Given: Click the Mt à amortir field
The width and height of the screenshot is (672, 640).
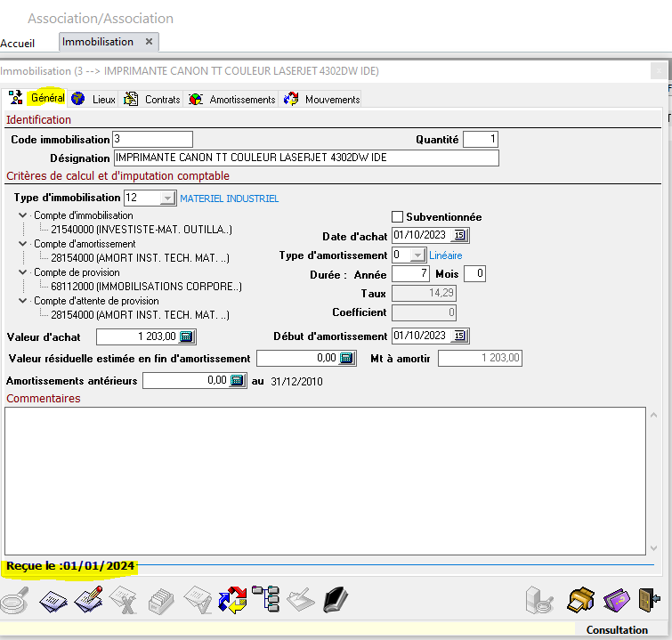Looking at the screenshot, I should pos(480,358).
